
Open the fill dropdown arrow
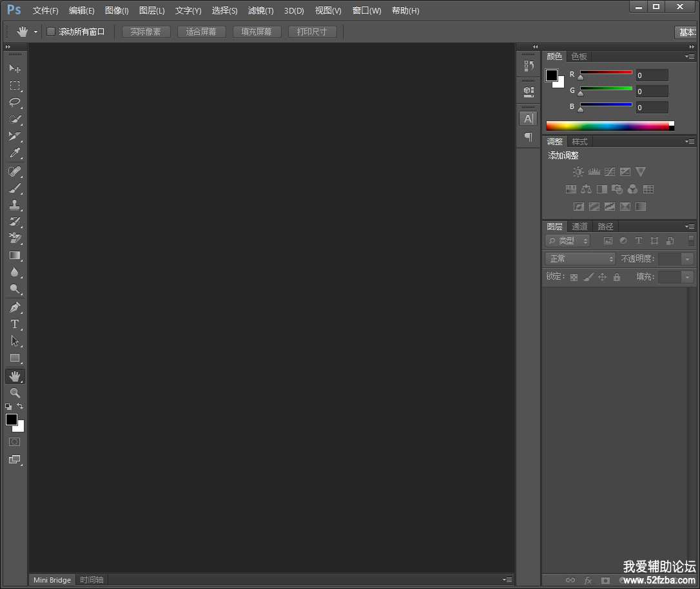[x=688, y=277]
